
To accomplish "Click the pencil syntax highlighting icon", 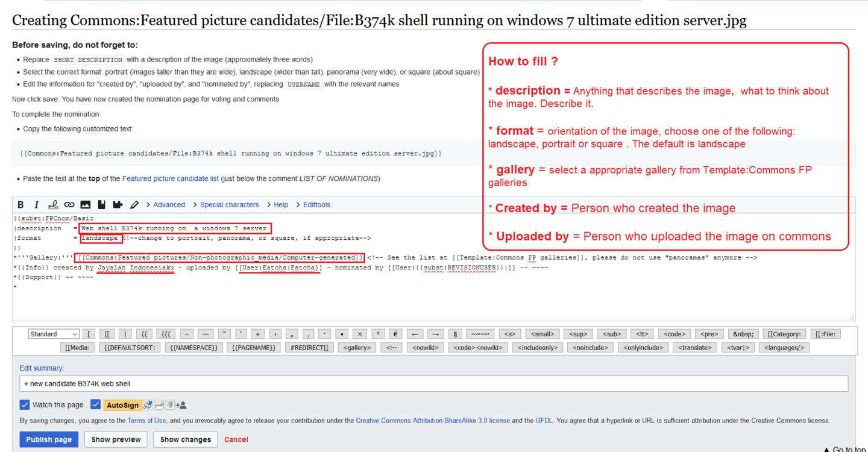I will click(134, 205).
